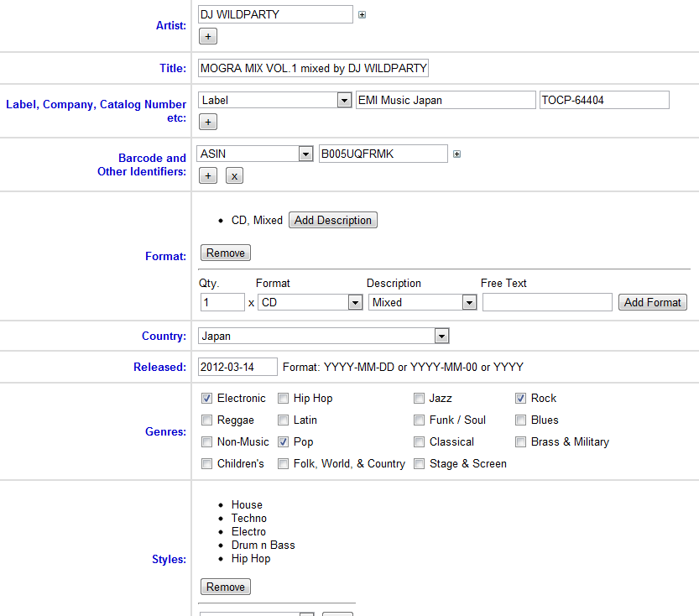
Task: Click the Title label link
Action: click(x=173, y=68)
